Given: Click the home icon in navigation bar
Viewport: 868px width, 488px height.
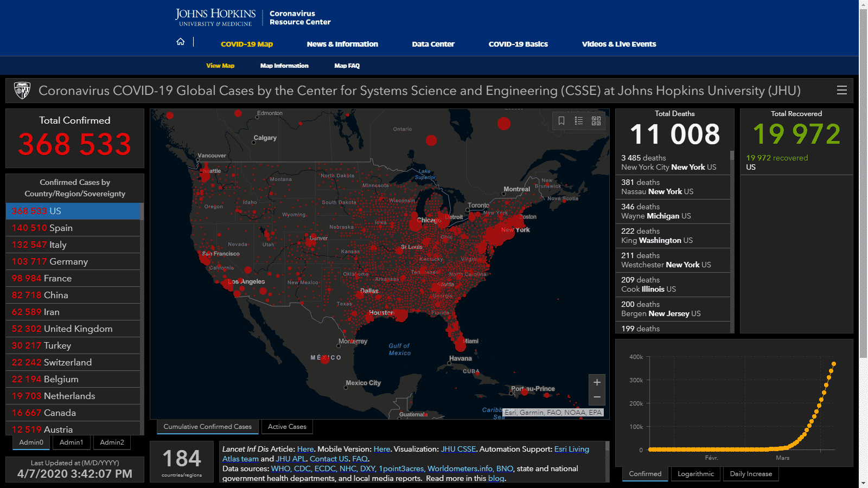Looking at the screenshot, I should (x=181, y=42).
